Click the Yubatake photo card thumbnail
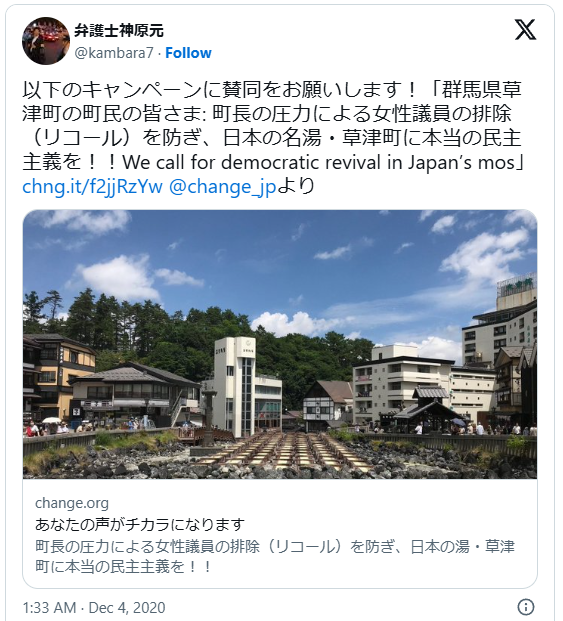 280,344
